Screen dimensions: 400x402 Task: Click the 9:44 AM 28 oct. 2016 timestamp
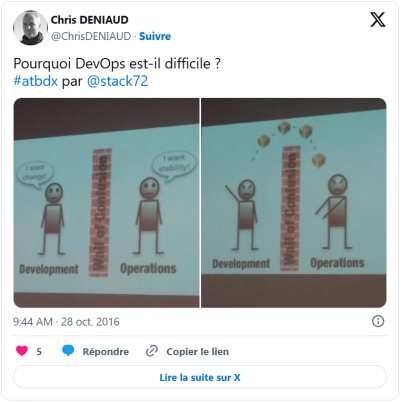(66, 322)
